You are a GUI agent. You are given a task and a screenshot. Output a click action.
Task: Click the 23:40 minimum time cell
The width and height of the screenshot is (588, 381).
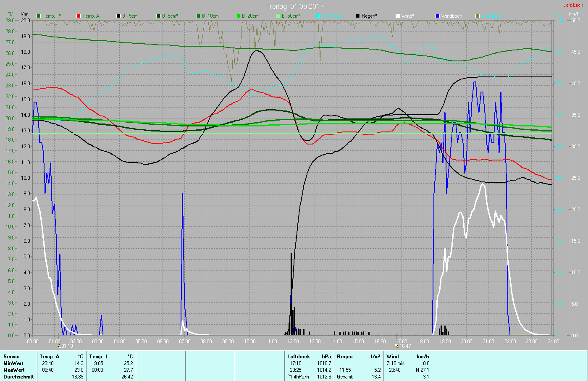[x=48, y=363]
